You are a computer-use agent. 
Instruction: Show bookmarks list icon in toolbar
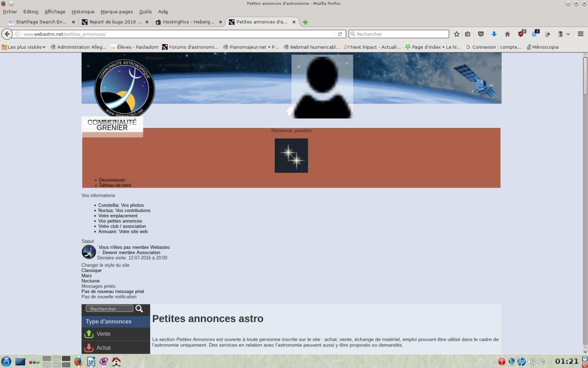(468, 34)
